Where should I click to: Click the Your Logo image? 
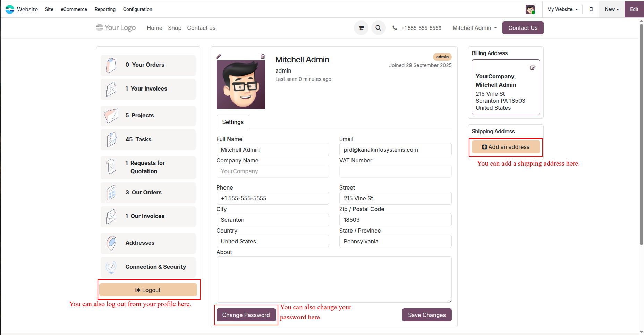point(116,27)
